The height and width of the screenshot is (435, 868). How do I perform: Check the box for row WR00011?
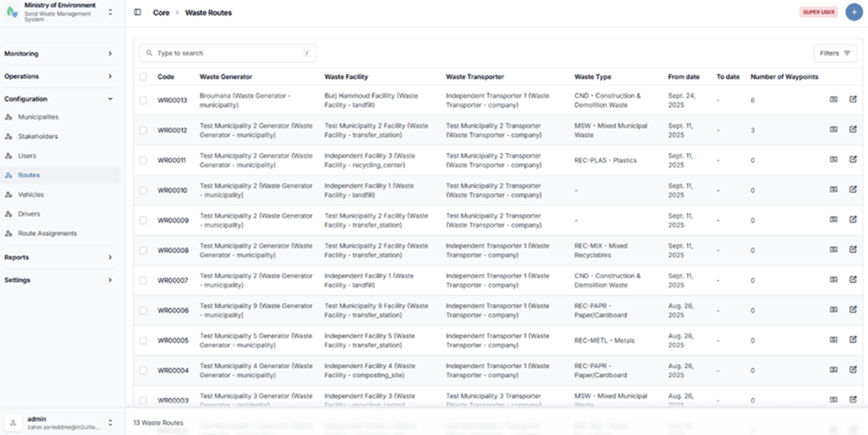[x=143, y=161]
